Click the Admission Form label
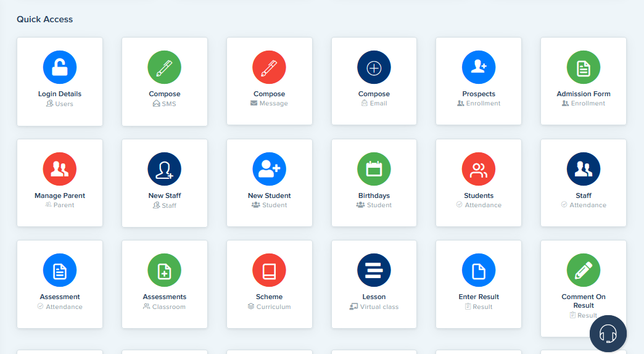 pyautogui.click(x=583, y=94)
